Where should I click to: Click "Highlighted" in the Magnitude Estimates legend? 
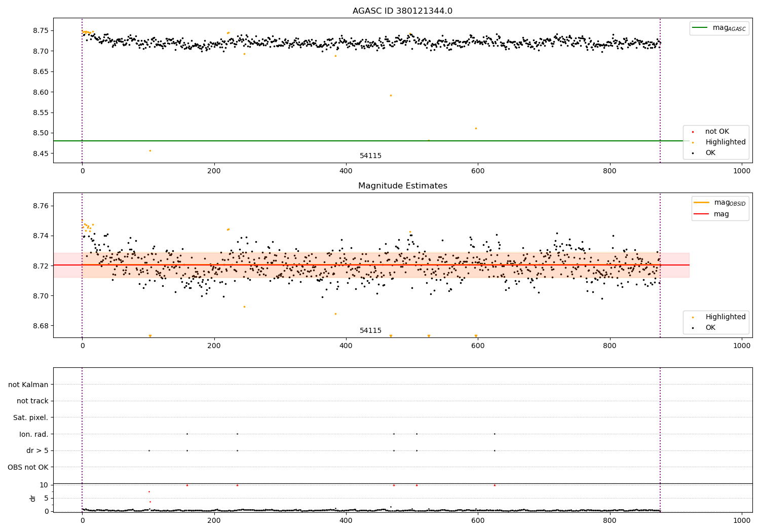click(726, 317)
